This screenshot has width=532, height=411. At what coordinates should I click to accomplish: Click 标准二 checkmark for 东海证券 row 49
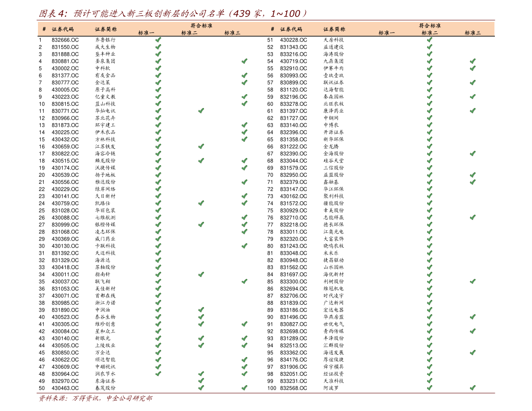[x=201, y=381]
